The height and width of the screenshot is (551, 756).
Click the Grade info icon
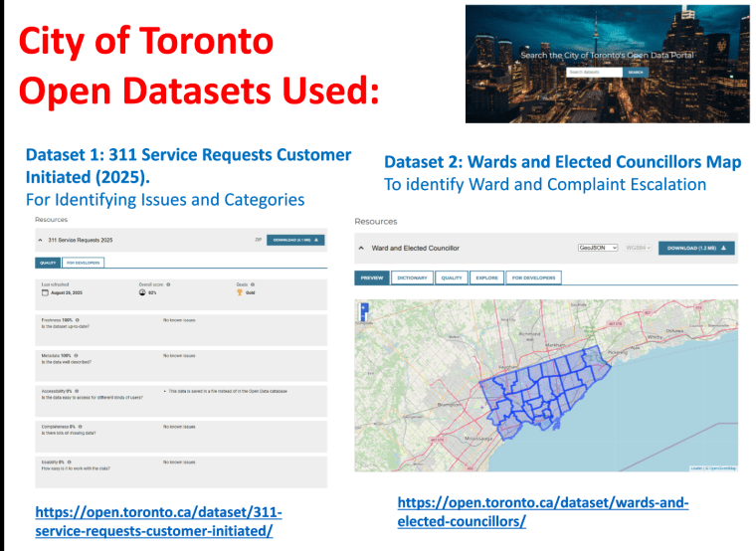coord(254,283)
